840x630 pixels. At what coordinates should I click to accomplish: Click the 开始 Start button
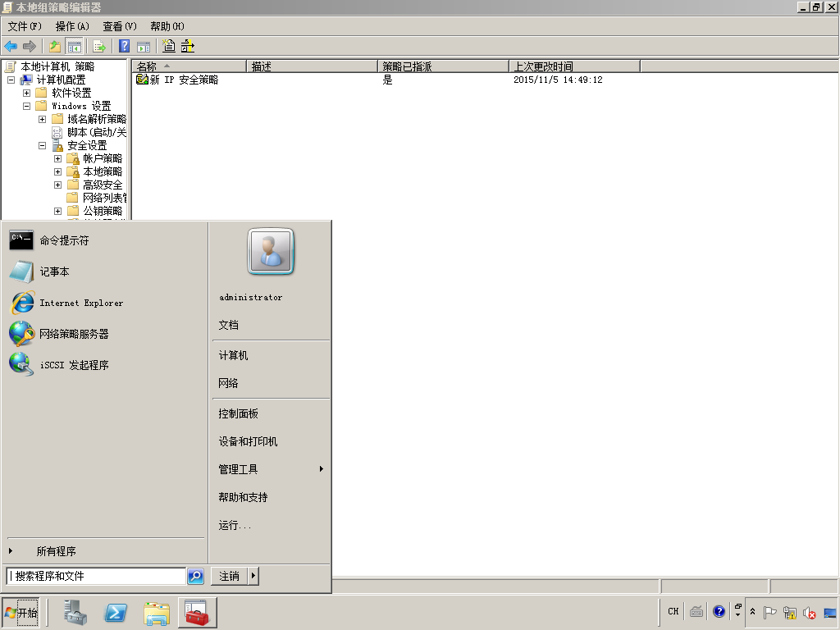coord(21,612)
